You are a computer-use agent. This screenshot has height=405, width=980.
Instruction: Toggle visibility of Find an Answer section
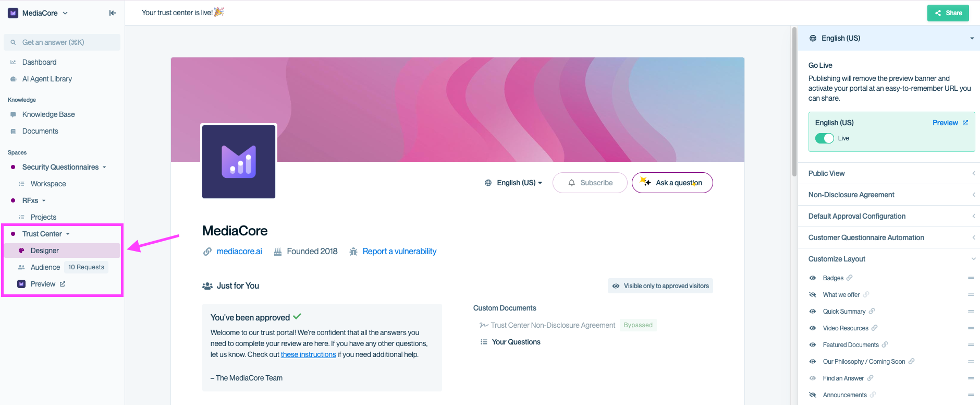tap(812, 378)
